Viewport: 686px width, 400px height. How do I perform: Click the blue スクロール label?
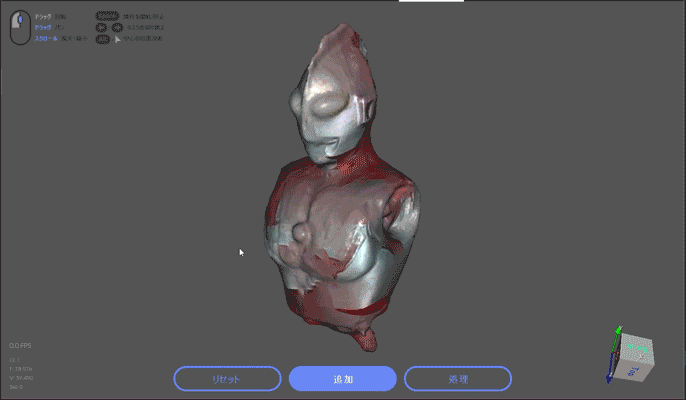[46, 39]
